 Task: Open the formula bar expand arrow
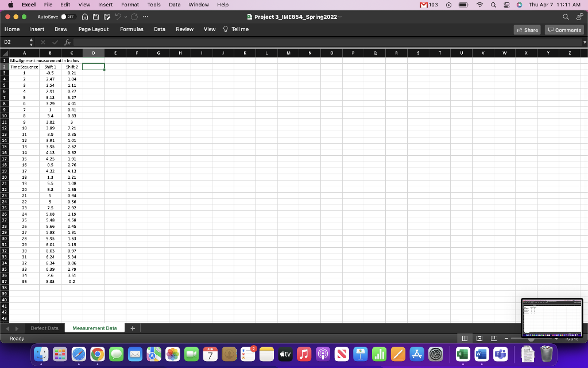pos(583,42)
